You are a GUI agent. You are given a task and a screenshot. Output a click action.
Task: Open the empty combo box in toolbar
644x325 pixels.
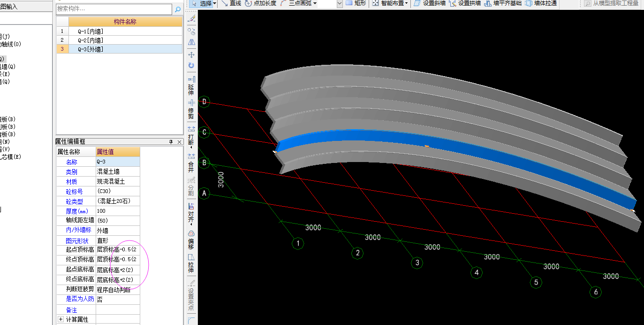pos(331,3)
